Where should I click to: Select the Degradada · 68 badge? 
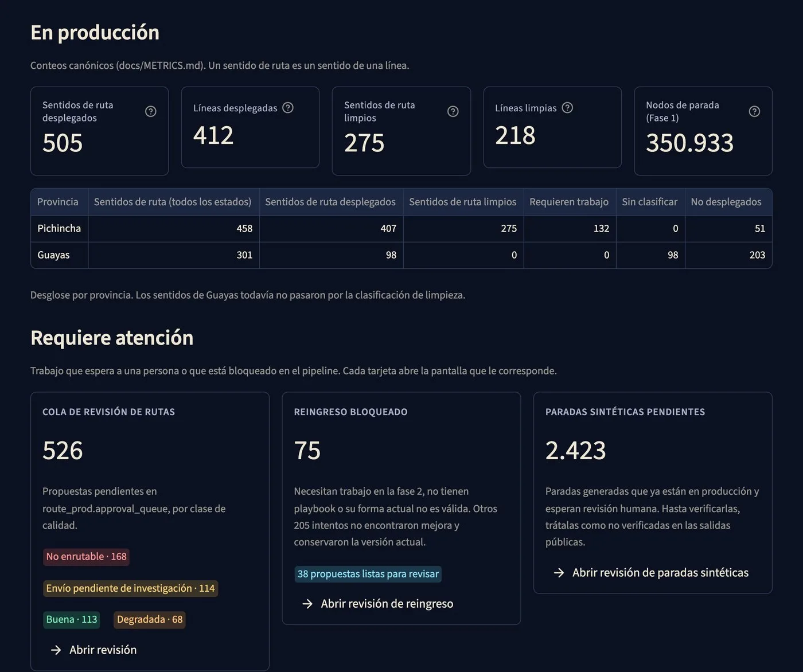(150, 620)
